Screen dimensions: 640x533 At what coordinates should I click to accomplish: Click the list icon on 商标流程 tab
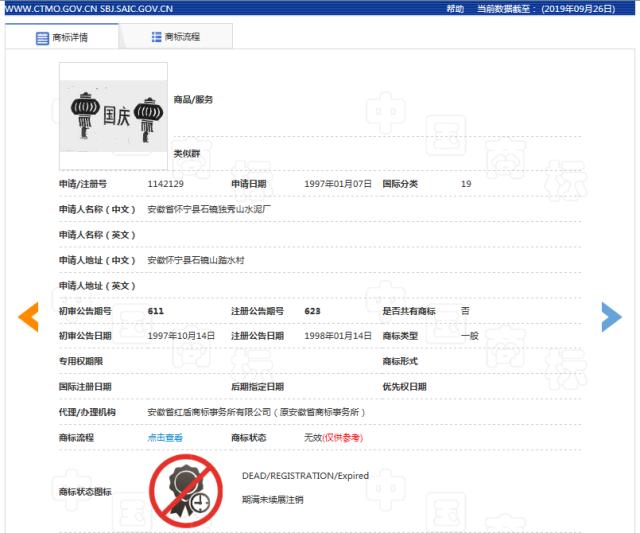pos(156,37)
